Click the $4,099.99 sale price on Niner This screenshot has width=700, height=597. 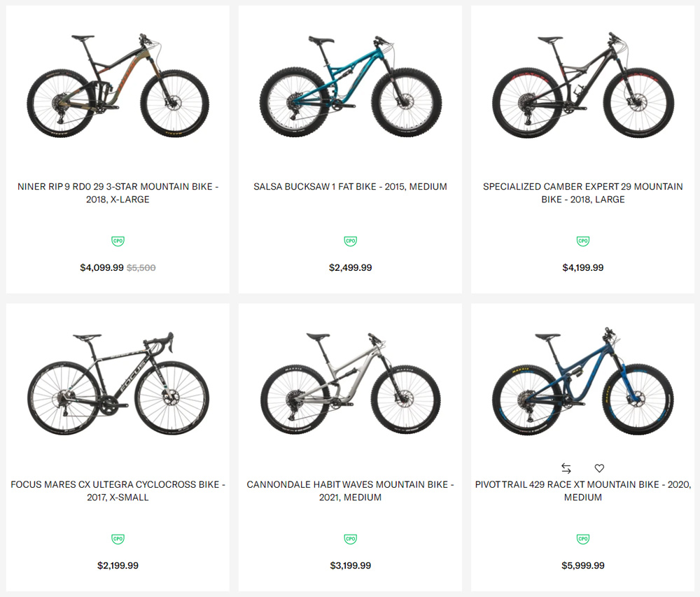pos(101,267)
